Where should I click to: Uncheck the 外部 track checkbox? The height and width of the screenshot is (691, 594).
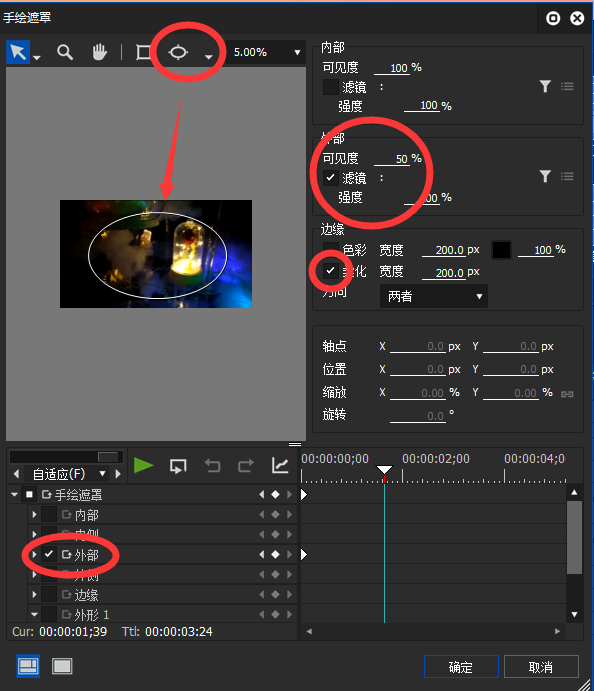(49, 554)
